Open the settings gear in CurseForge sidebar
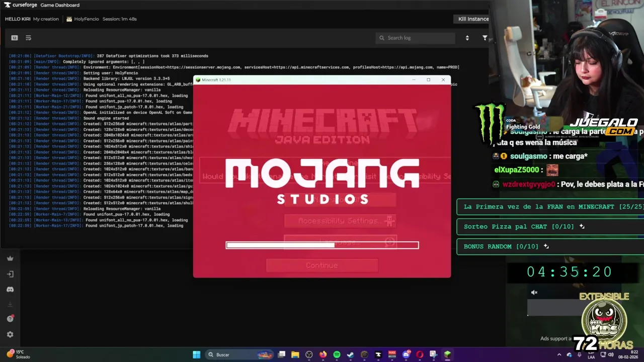Viewport: 644px width, 362px height. [x=10, y=334]
